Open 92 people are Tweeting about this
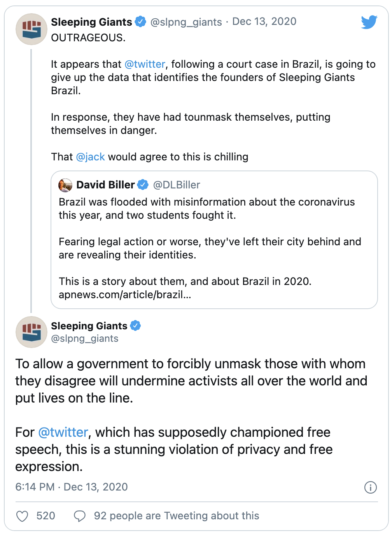 point(176,516)
